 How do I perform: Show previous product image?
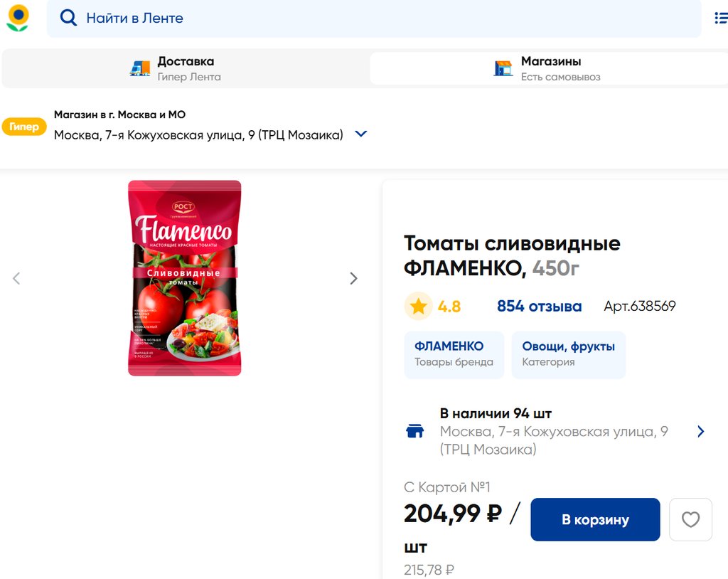point(16,278)
